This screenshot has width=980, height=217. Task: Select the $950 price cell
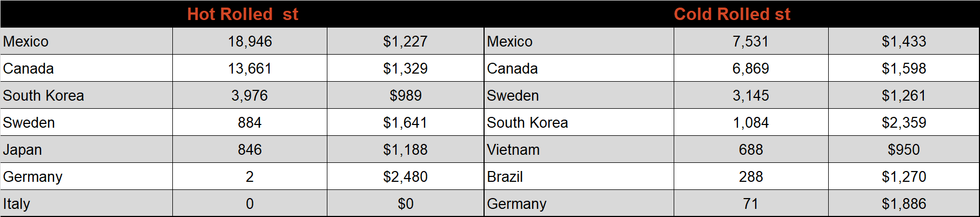904,149
